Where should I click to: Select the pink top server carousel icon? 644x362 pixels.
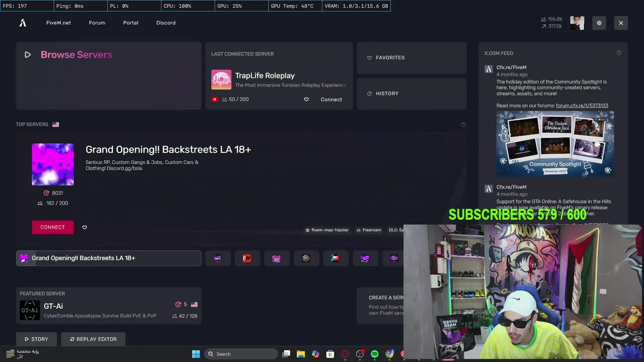click(276, 258)
